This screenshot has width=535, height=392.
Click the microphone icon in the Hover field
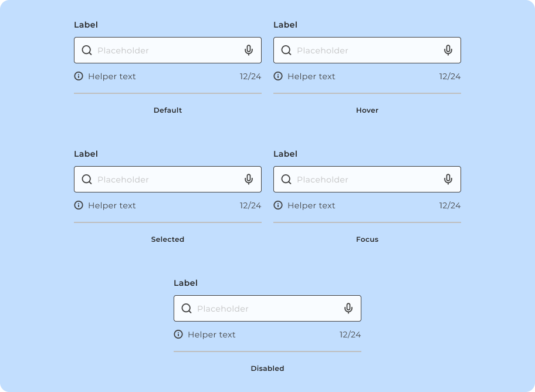coord(448,50)
